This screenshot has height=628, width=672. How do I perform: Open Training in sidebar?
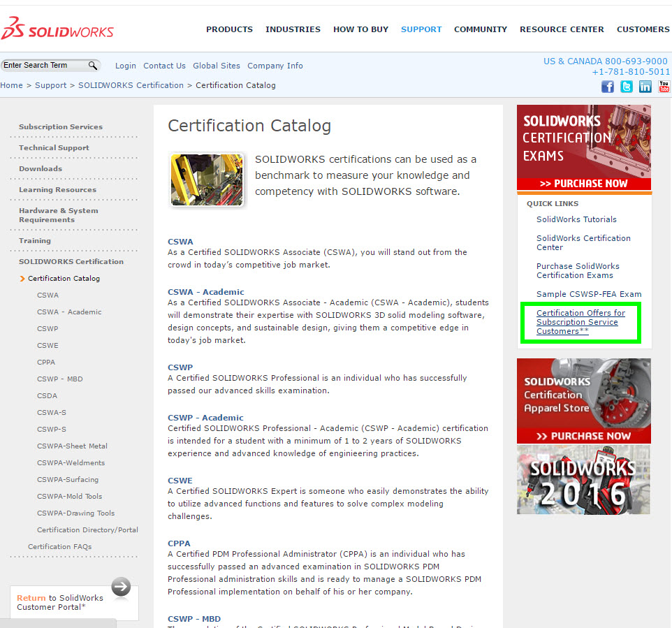click(x=35, y=241)
